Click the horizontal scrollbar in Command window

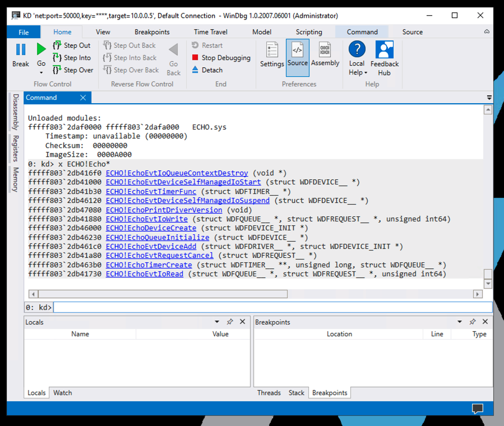click(163, 294)
